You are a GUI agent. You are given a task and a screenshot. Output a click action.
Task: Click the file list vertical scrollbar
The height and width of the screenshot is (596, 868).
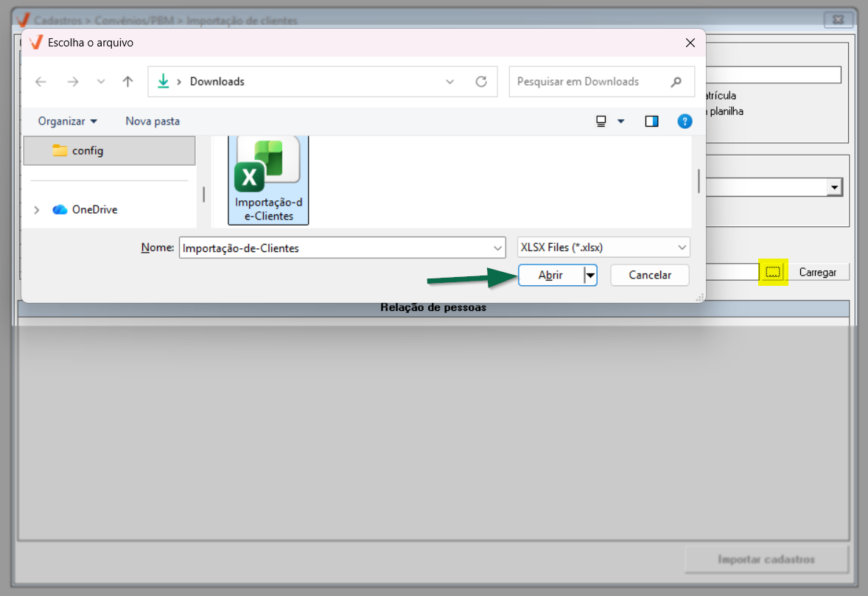pyautogui.click(x=699, y=181)
